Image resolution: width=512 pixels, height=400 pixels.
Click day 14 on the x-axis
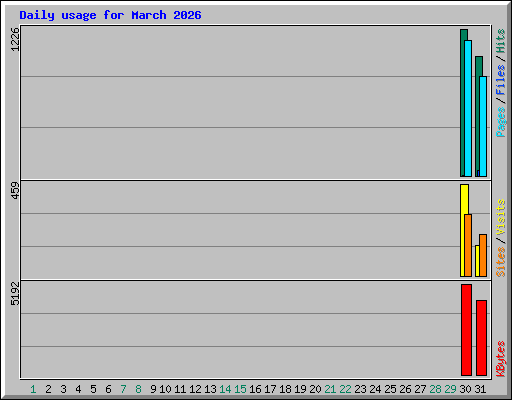(x=225, y=389)
